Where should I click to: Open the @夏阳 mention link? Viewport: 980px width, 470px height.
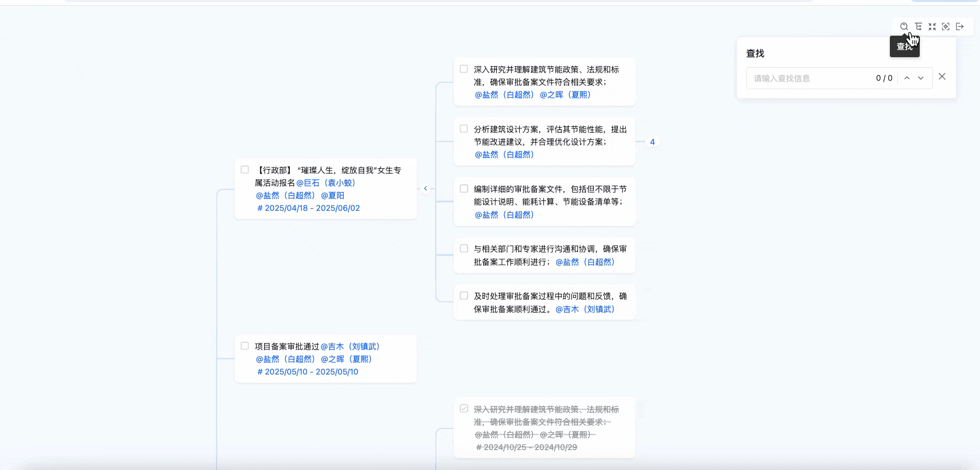333,195
